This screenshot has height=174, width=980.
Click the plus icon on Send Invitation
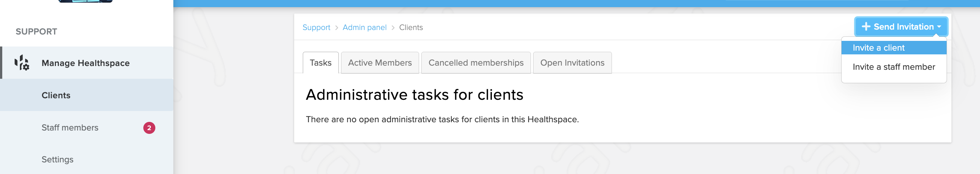tap(866, 27)
